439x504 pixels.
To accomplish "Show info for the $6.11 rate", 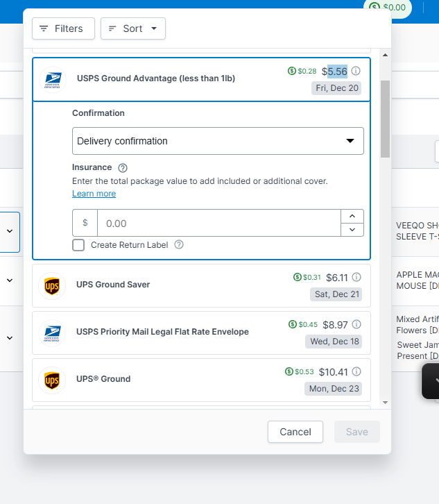I will pos(356,277).
